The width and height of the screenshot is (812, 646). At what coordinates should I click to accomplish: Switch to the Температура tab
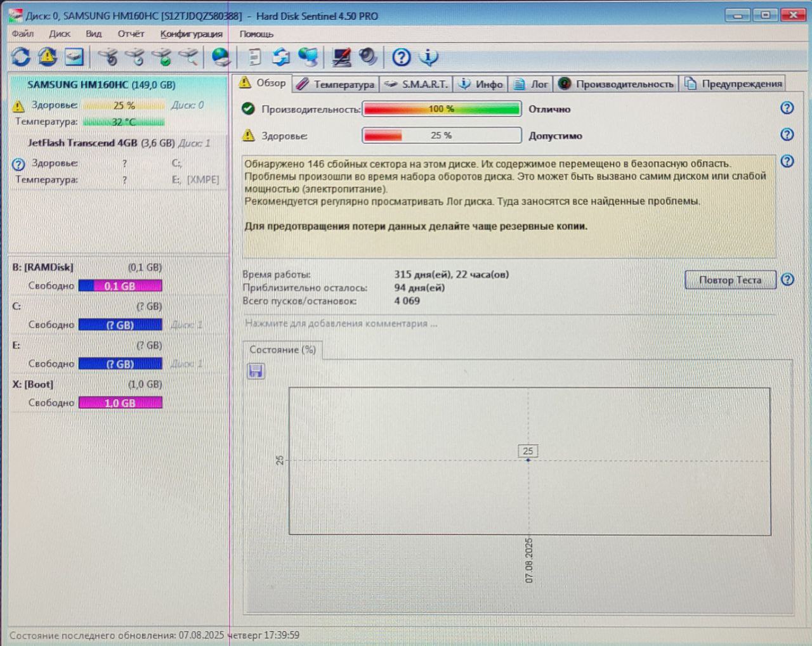(x=336, y=84)
